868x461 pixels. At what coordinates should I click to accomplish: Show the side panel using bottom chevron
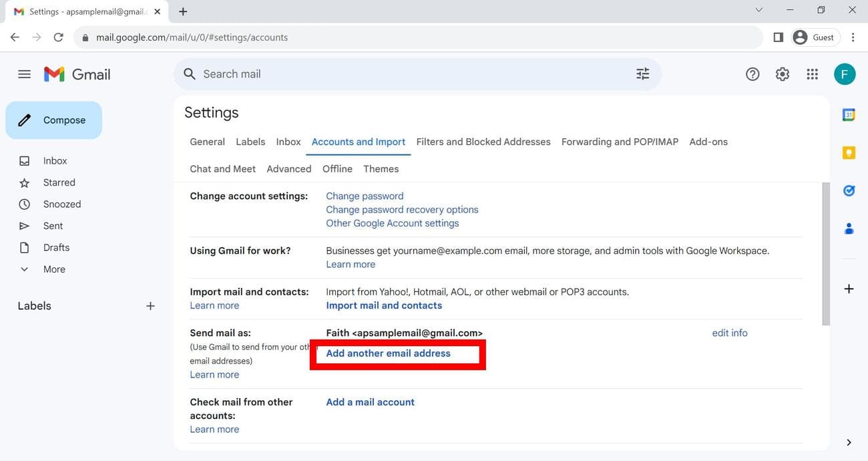[x=849, y=442]
